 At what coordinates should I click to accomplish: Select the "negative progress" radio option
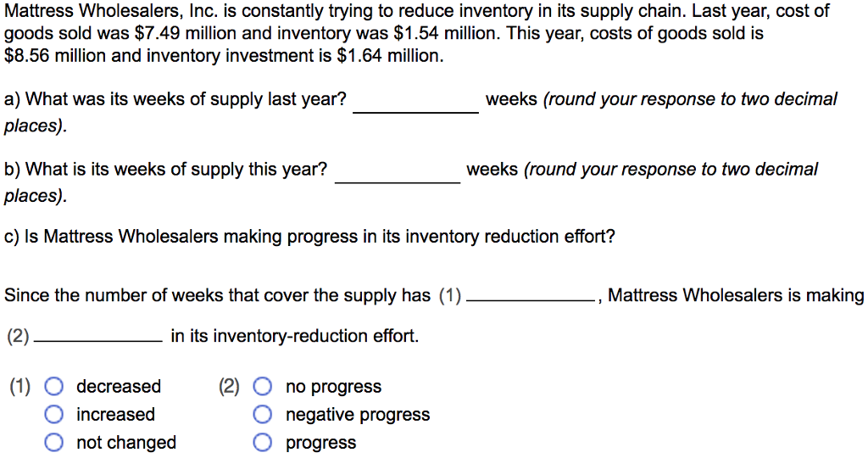263,414
